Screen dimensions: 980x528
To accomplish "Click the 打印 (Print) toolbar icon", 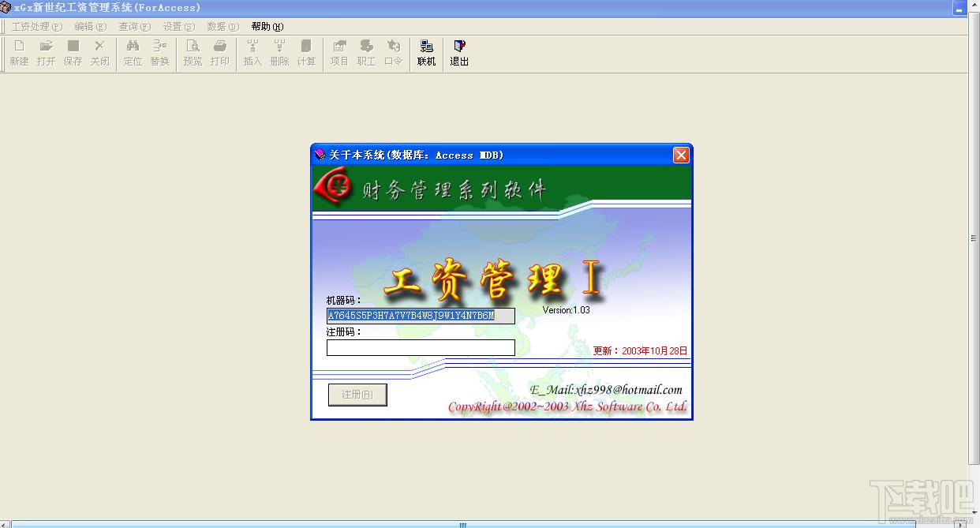I will 219,53.
